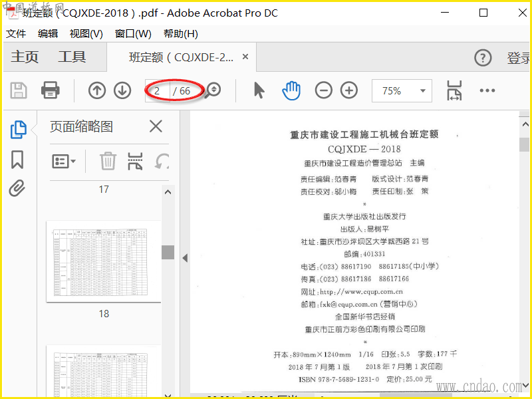Click the CQJXDE — 2018 title text

[x=364, y=149]
